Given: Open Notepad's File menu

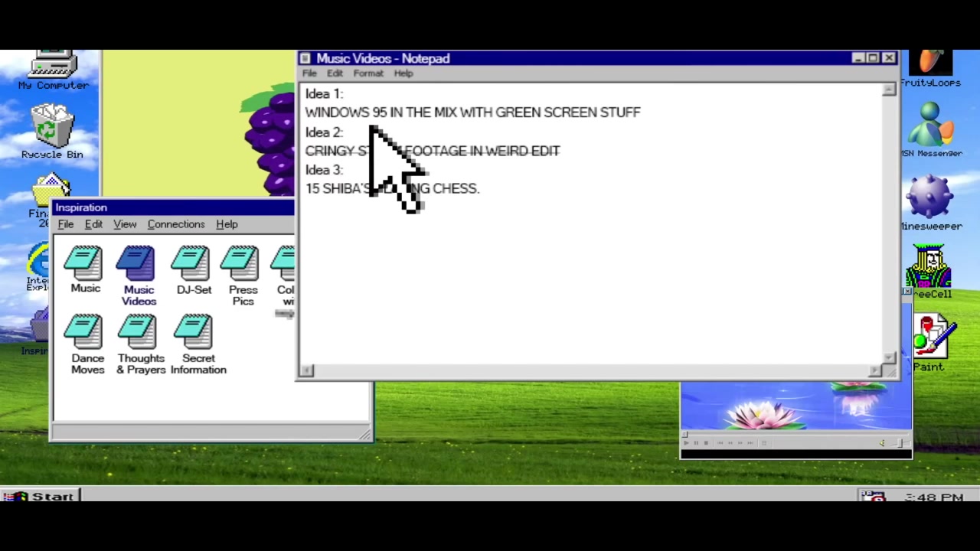Looking at the screenshot, I should point(309,73).
